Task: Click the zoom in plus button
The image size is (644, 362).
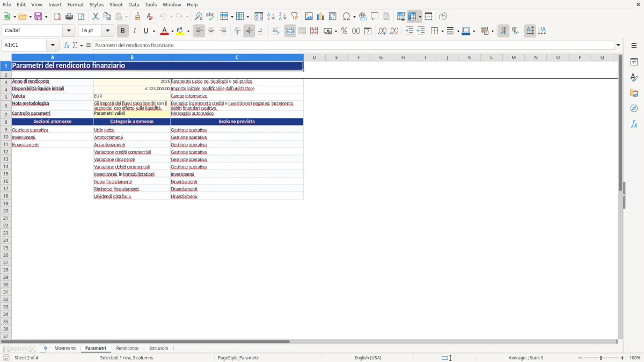Action: 623,358
